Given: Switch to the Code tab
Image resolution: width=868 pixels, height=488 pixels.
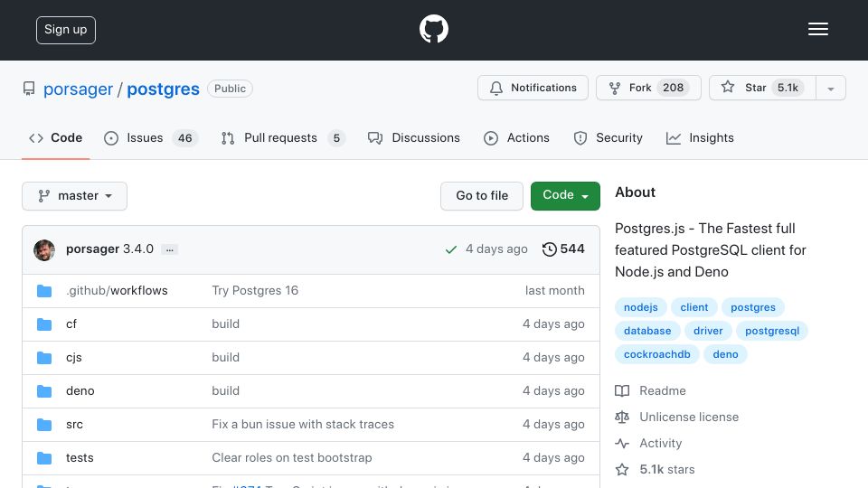Looking at the screenshot, I should [x=55, y=137].
